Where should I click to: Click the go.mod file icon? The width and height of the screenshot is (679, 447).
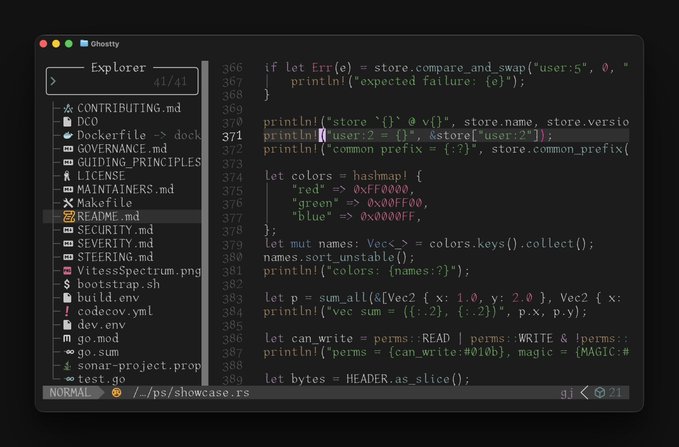(x=67, y=338)
